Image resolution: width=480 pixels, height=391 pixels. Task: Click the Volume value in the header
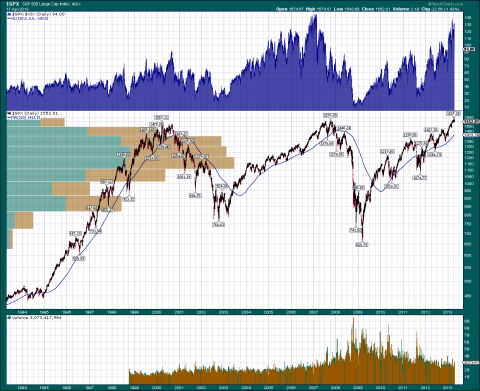pyautogui.click(x=414, y=9)
